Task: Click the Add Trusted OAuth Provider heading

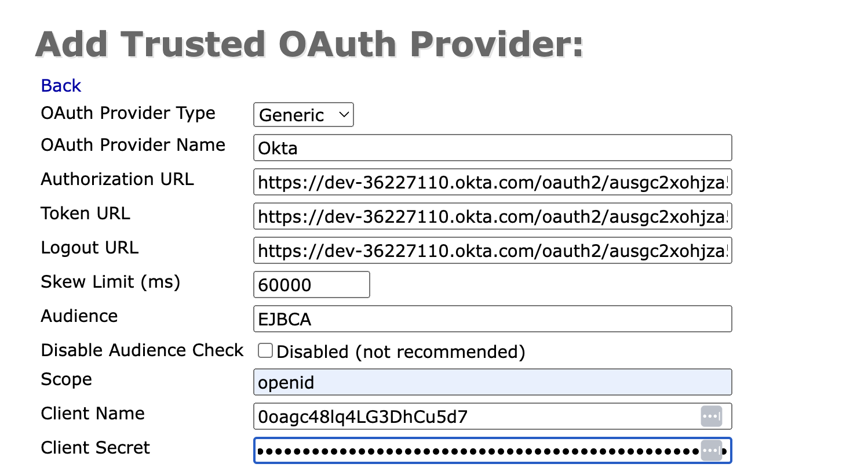Action: [309, 44]
